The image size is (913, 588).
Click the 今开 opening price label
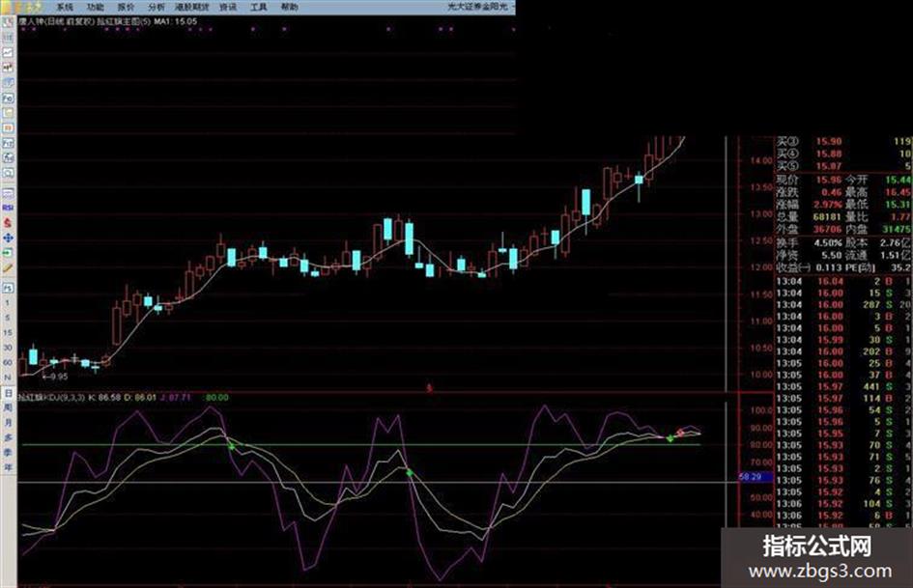tap(857, 180)
